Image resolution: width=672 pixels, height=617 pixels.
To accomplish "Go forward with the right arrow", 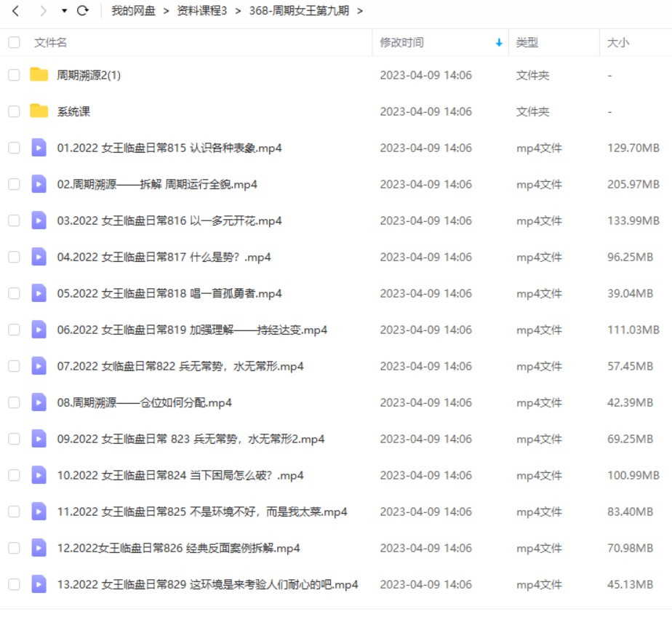I will click(x=43, y=11).
